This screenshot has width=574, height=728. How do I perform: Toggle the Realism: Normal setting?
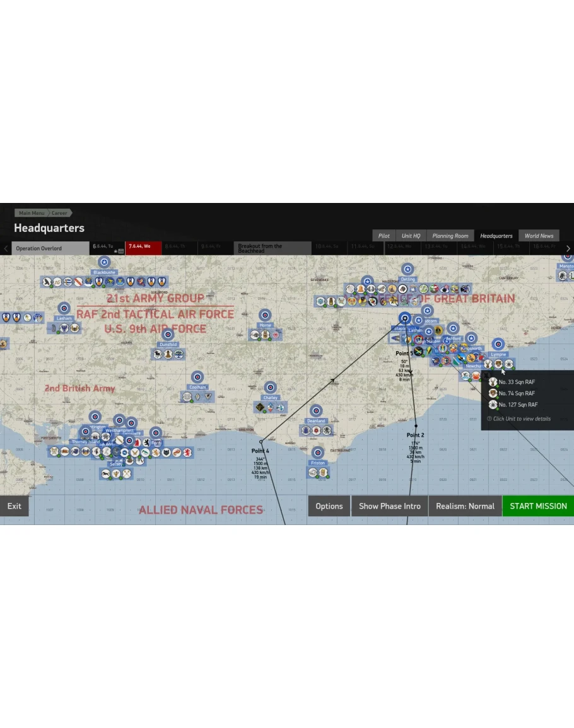pos(465,506)
